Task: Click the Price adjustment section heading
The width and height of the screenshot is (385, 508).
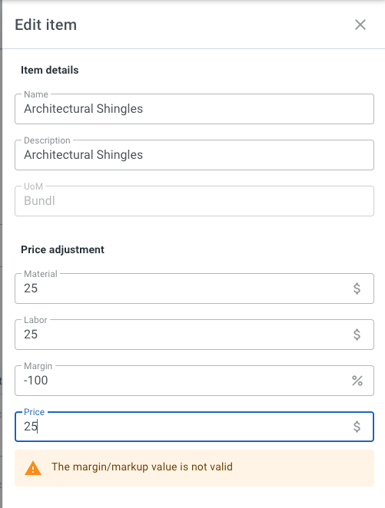Action: [63, 249]
